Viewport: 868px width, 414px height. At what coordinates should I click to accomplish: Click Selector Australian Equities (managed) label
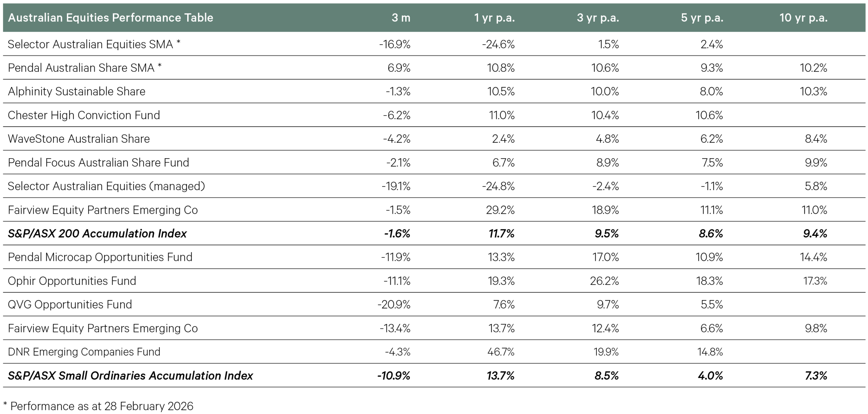(106, 186)
